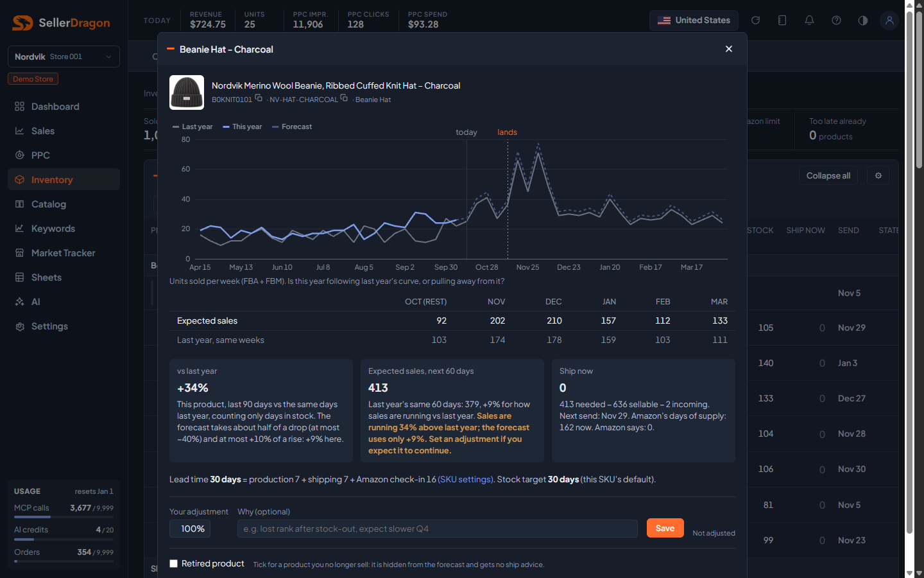The image size is (924, 578).
Task: Open the AI section
Action: tap(64, 302)
